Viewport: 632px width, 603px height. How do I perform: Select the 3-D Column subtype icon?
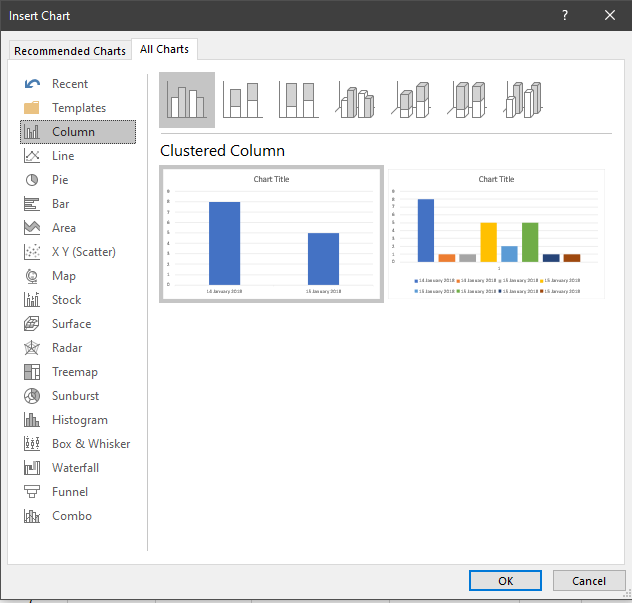pyautogui.click(x=523, y=100)
